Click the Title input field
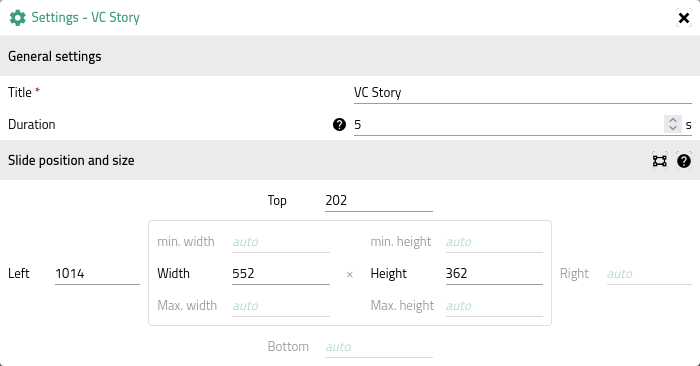This screenshot has height=366, width=700. click(x=523, y=93)
